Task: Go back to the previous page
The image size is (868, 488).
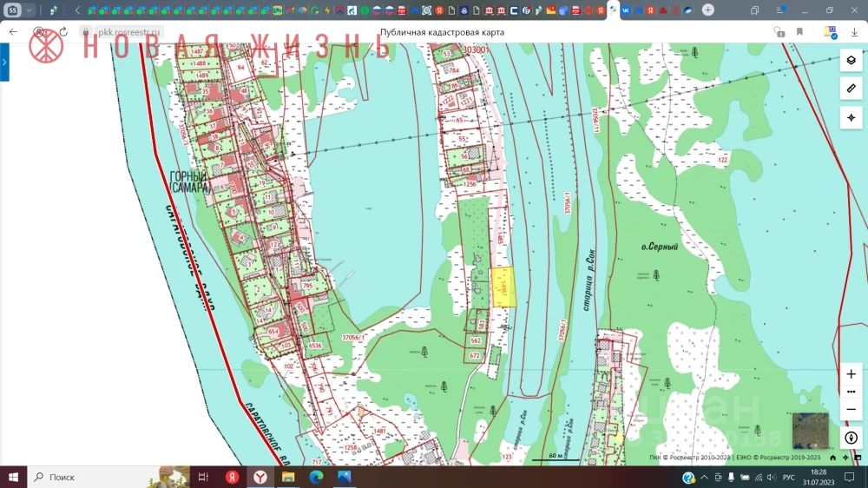Action: point(13,32)
